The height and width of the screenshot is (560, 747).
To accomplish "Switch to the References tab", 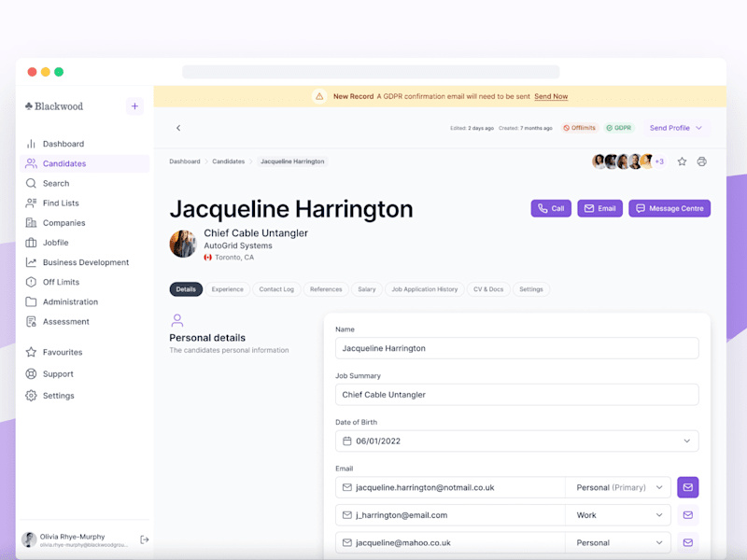I will [326, 289].
